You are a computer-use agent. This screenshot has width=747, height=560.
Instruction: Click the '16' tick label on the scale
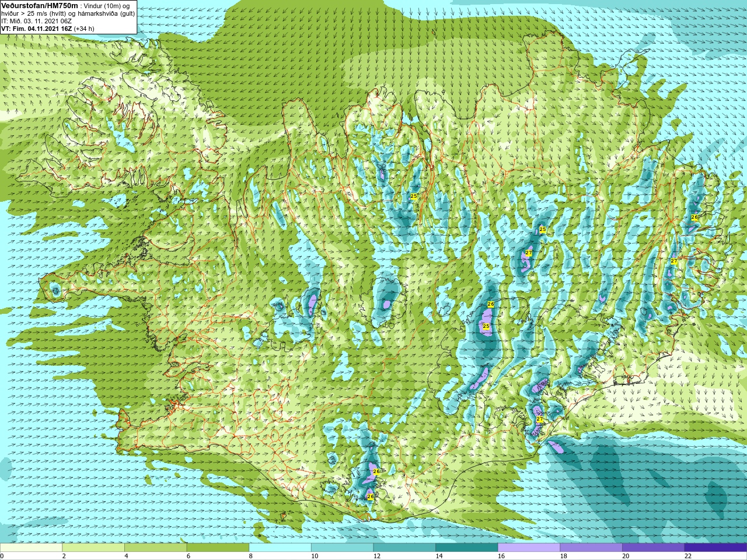pos(501,556)
